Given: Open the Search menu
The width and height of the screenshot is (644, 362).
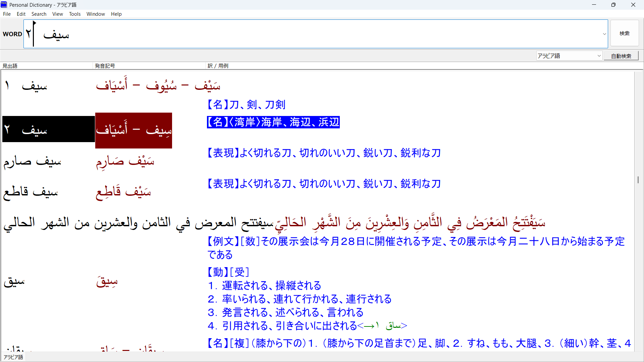Looking at the screenshot, I should 39,14.
